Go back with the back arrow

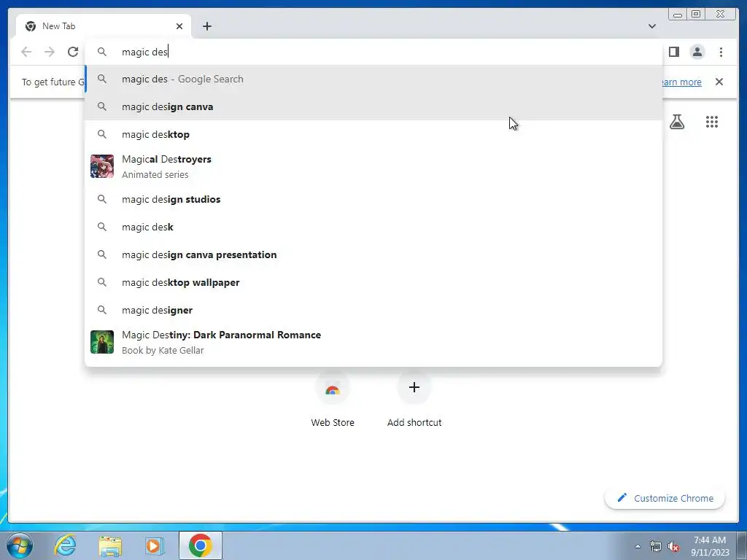click(x=26, y=52)
